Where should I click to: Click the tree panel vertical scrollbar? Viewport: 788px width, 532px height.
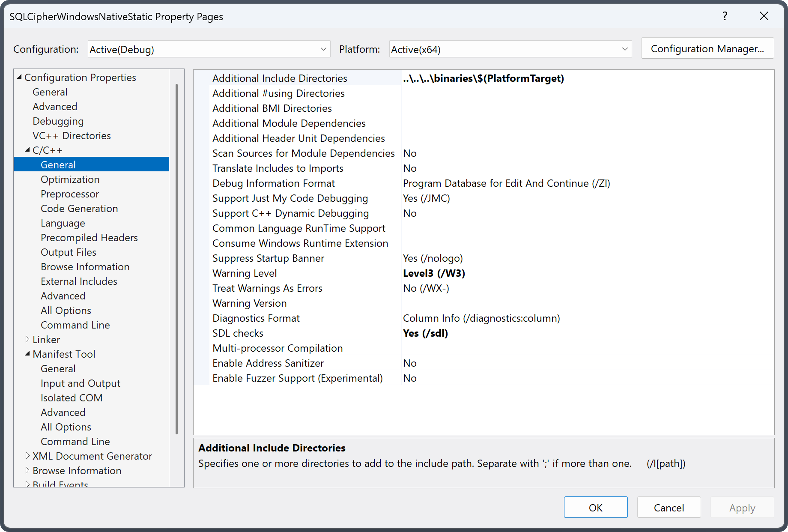(x=176, y=259)
